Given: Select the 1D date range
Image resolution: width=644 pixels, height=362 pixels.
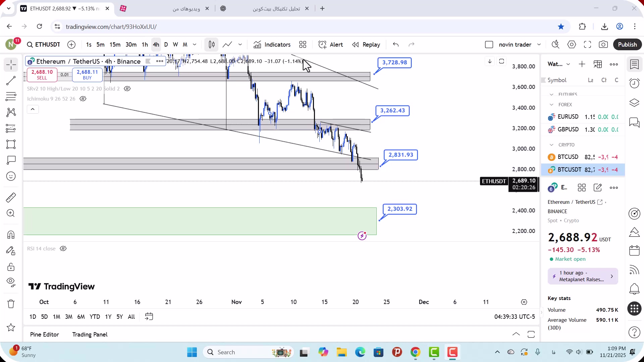Looking at the screenshot, I should point(33,317).
